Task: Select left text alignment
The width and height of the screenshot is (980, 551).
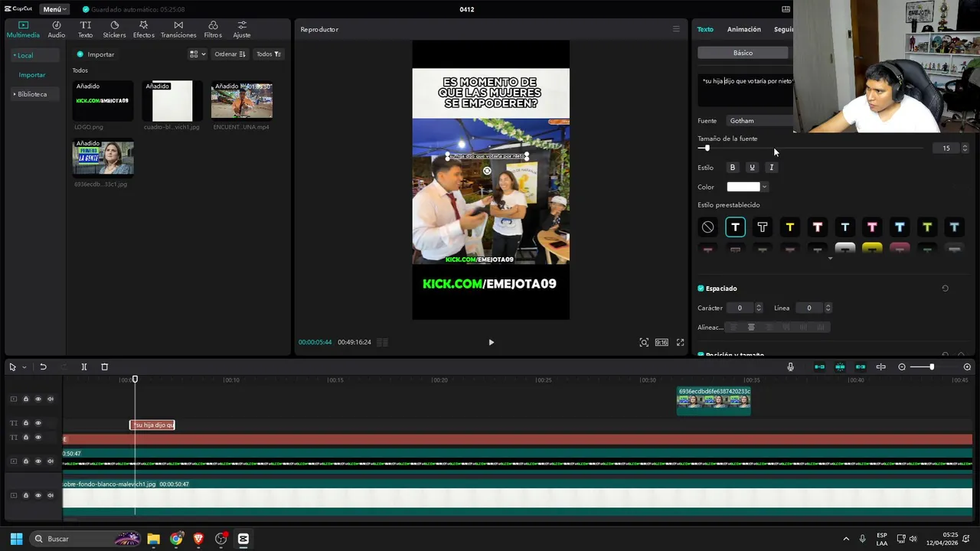Action: point(733,328)
